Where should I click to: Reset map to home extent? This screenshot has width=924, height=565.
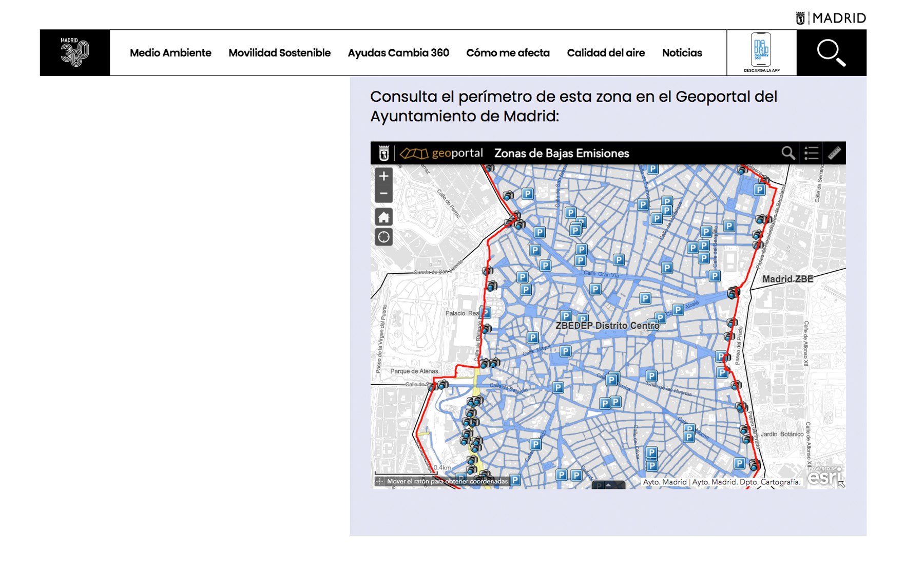383,217
